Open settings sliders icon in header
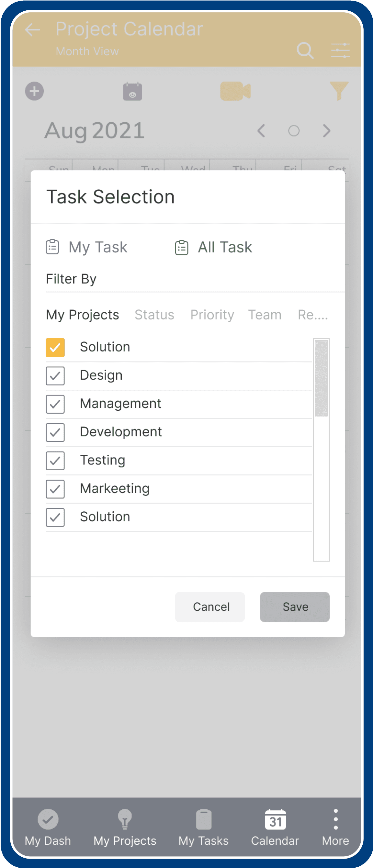The width and height of the screenshot is (373, 868). click(340, 50)
